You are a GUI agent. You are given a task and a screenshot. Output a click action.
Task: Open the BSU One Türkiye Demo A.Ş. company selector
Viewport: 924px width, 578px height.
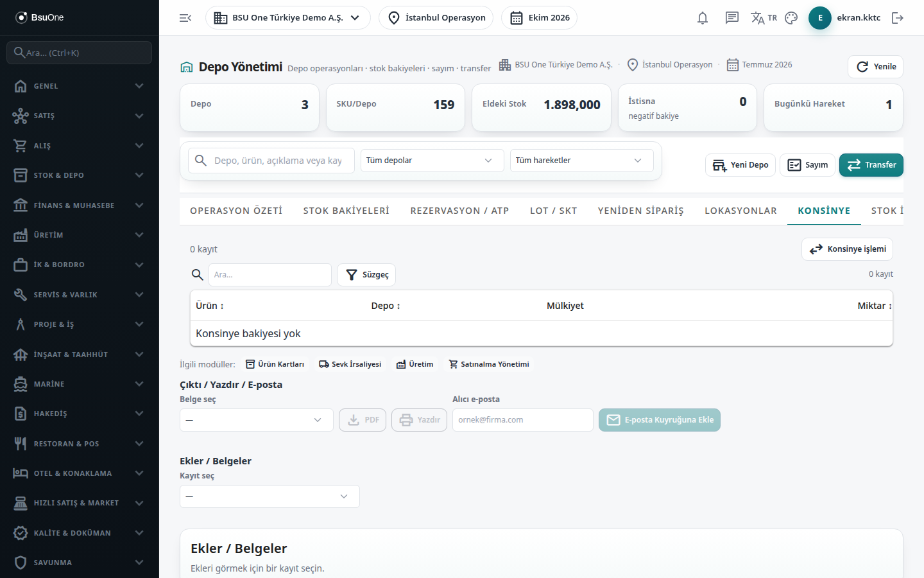[287, 18]
